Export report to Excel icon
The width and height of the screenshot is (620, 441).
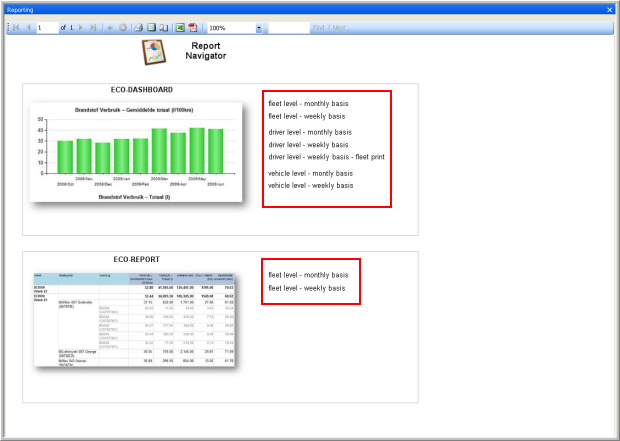179,28
